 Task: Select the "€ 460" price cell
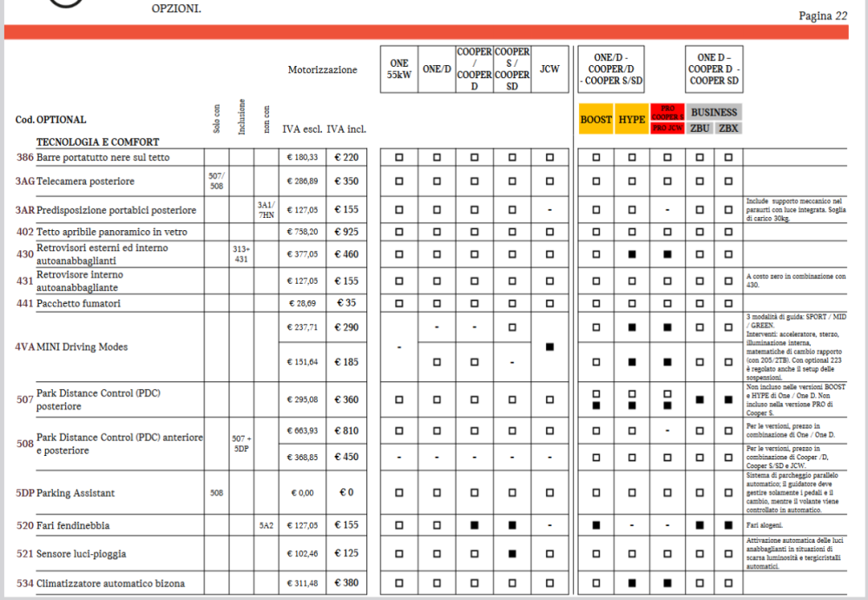click(x=346, y=254)
